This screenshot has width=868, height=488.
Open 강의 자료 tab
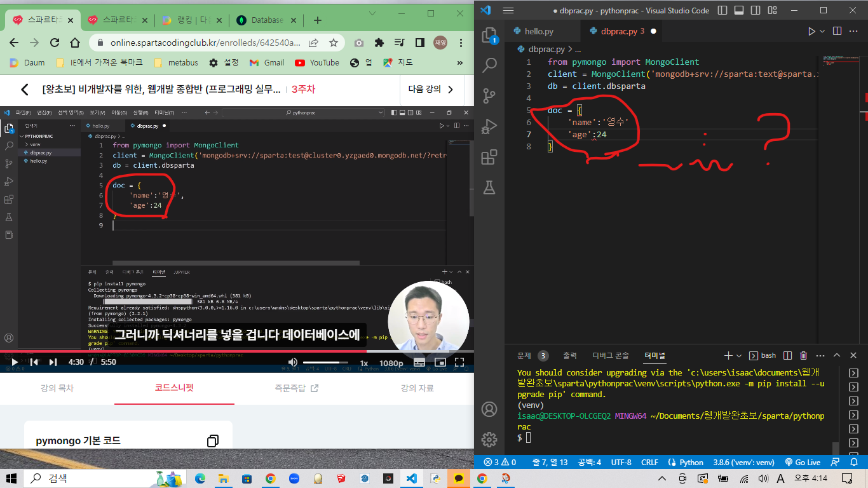tap(417, 388)
